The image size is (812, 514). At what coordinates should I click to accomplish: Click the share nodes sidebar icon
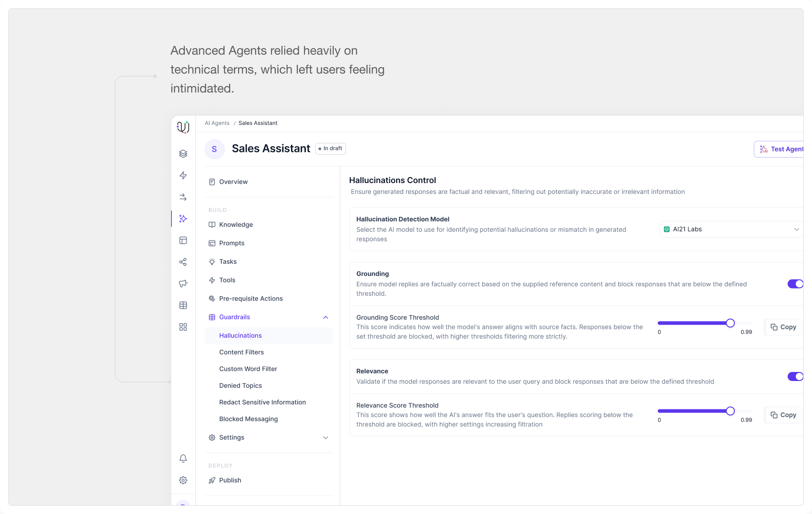pos(183,262)
